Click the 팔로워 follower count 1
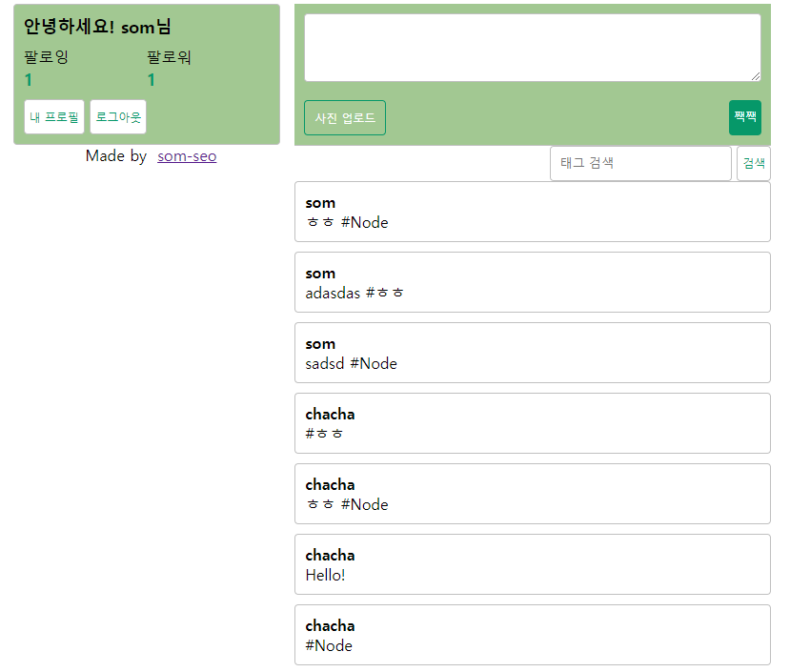 pyautogui.click(x=150, y=80)
